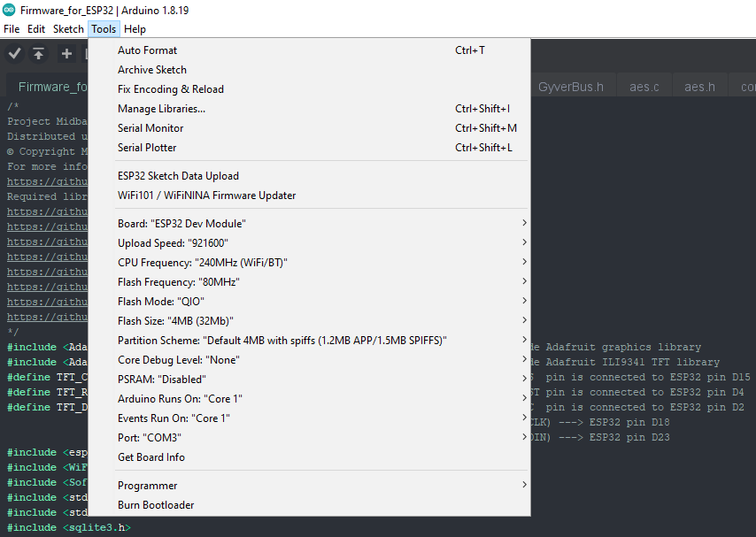Expand Flash Frequency "80MHz" submenu
This screenshot has width=756, height=537.
[309, 282]
